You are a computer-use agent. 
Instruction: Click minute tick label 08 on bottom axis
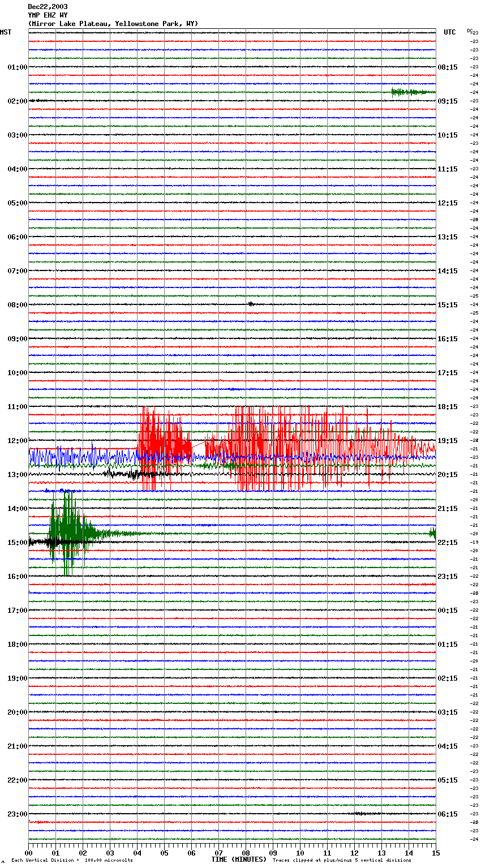pyautogui.click(x=246, y=853)
